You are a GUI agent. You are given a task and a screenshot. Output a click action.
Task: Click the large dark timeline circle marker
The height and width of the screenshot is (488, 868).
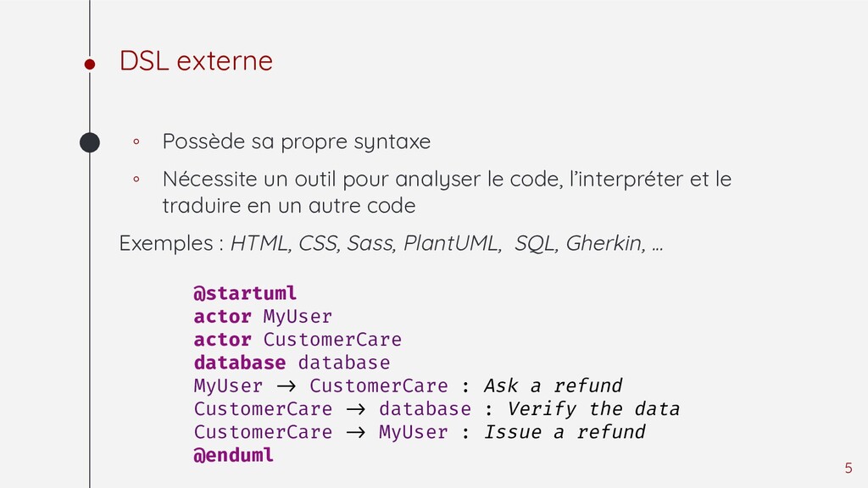90,142
